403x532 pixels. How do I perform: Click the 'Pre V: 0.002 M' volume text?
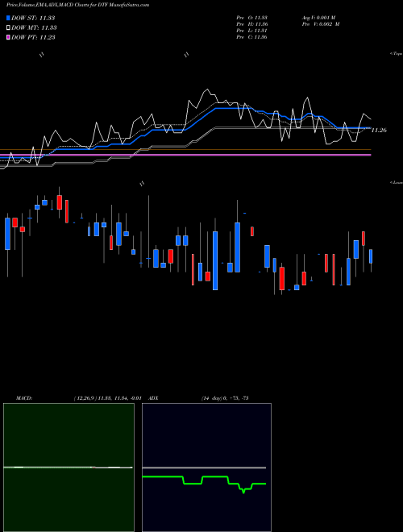tap(321, 24)
